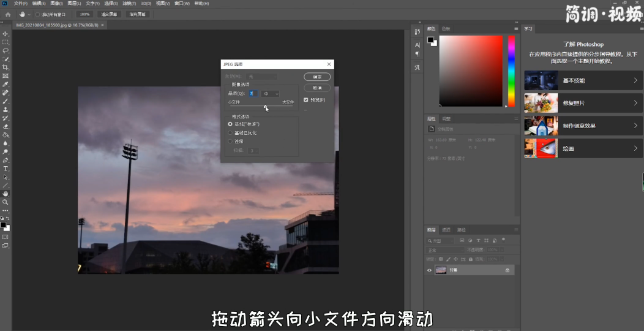This screenshot has width=644, height=331.
Task: Expand the 修复照片 tutorial category
Action: point(581,103)
